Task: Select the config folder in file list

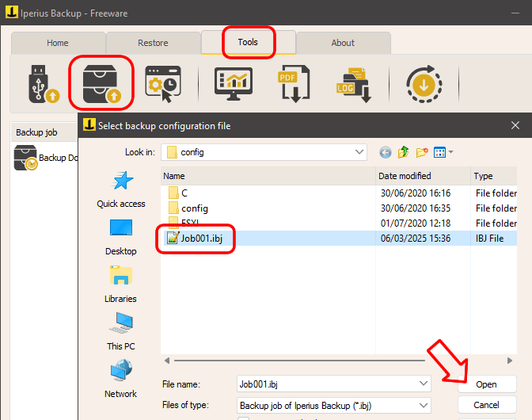Action: pos(195,208)
